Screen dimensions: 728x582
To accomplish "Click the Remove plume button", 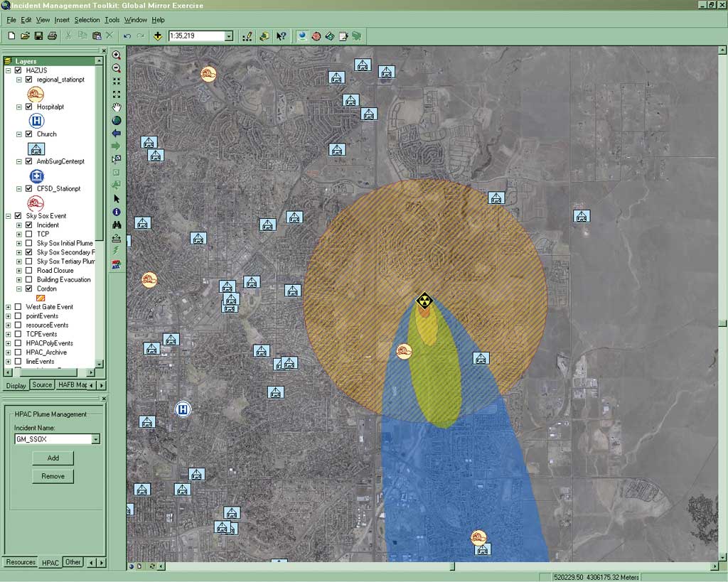I will point(53,476).
